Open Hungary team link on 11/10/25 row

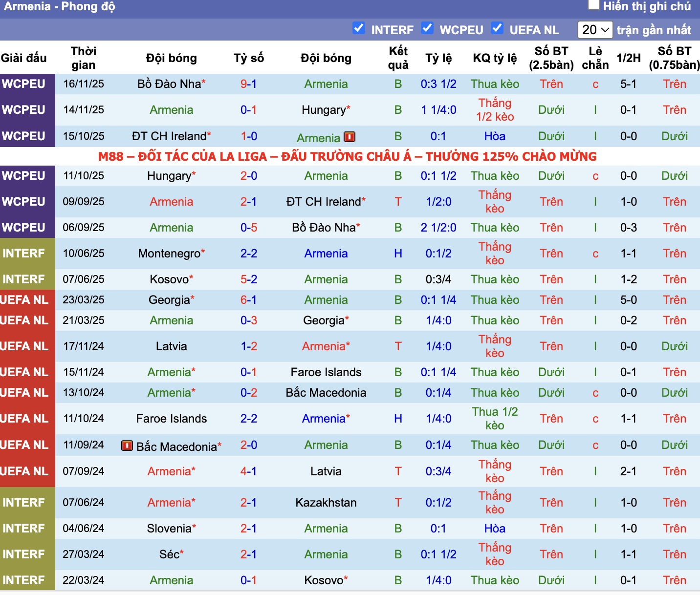coord(169,176)
